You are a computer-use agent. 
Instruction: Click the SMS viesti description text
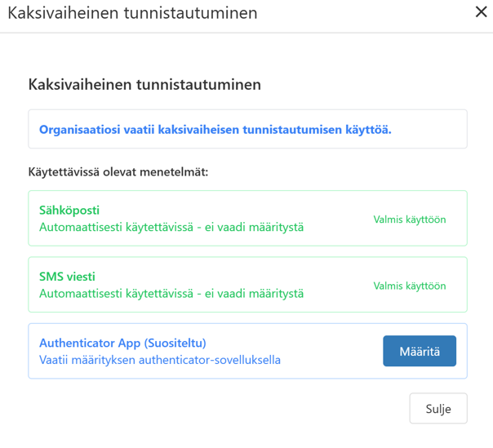tap(171, 293)
